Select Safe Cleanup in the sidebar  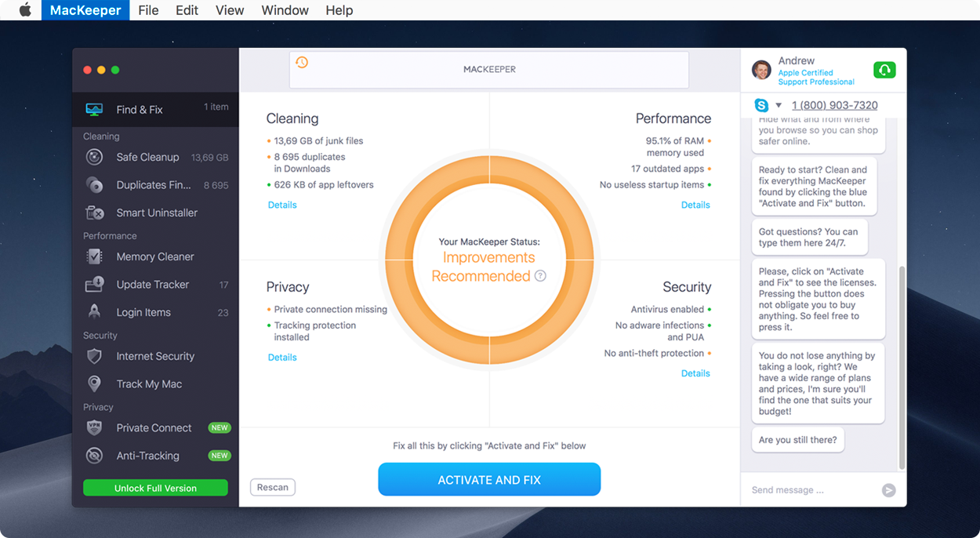[155, 157]
